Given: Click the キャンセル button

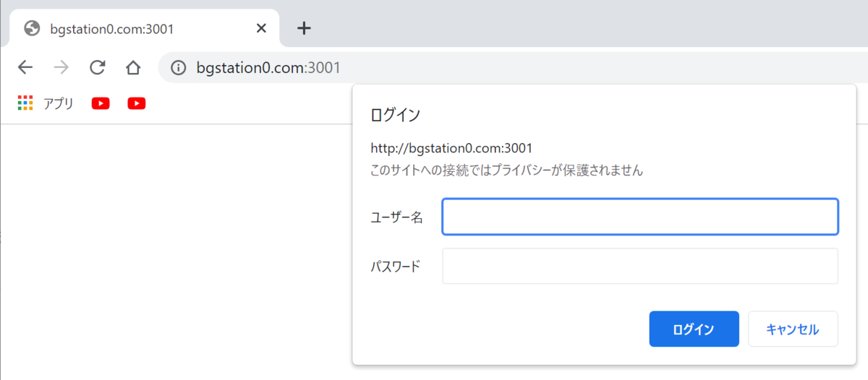Looking at the screenshot, I should click(x=793, y=329).
